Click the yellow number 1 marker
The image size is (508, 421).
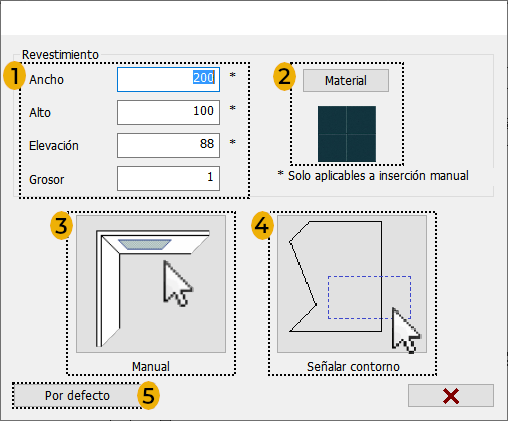(x=14, y=76)
